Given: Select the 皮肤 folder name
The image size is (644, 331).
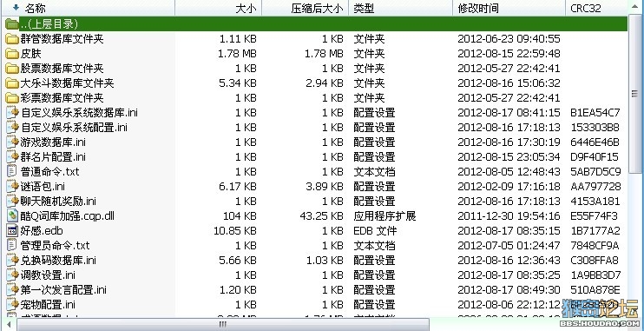Looking at the screenshot, I should click(30, 54).
